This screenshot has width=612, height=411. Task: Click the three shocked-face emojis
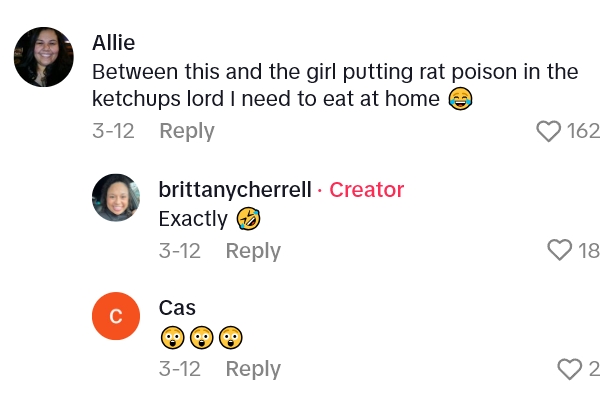coord(201,338)
